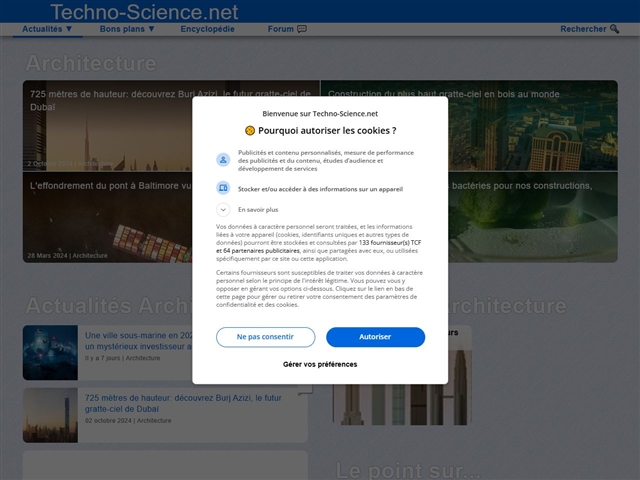Click 'Il y a 7 jours | Architecture' text
This screenshot has height=480, width=640.
click(x=122, y=358)
